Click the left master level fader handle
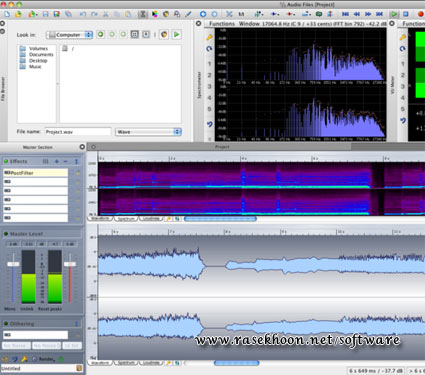This screenshot has width=425, height=375. click(13, 264)
